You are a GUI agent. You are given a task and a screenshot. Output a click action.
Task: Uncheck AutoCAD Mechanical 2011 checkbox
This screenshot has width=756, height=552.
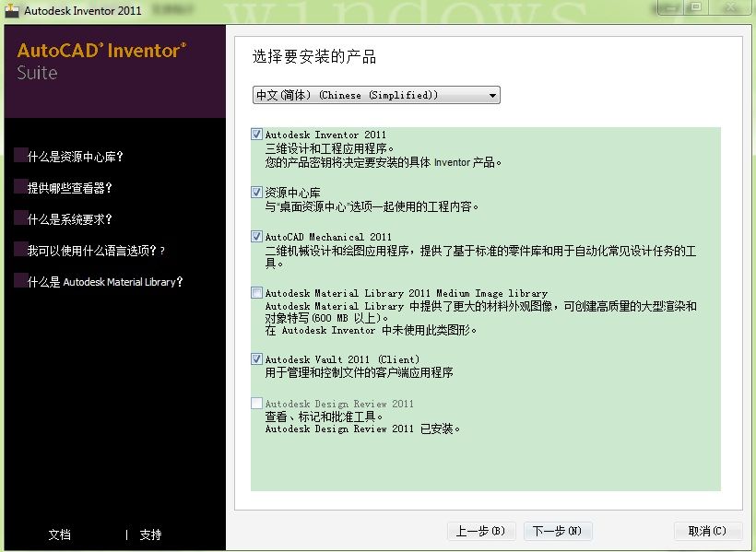click(x=257, y=236)
